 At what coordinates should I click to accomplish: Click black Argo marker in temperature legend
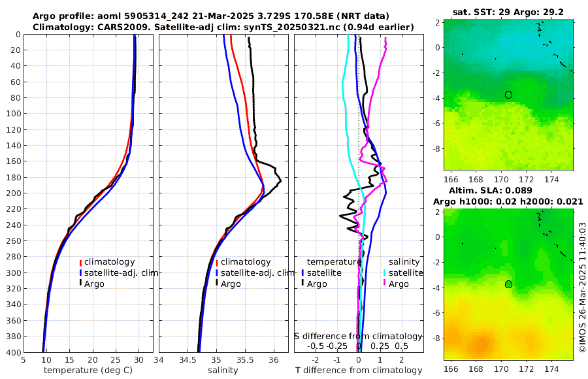[x=80, y=284]
